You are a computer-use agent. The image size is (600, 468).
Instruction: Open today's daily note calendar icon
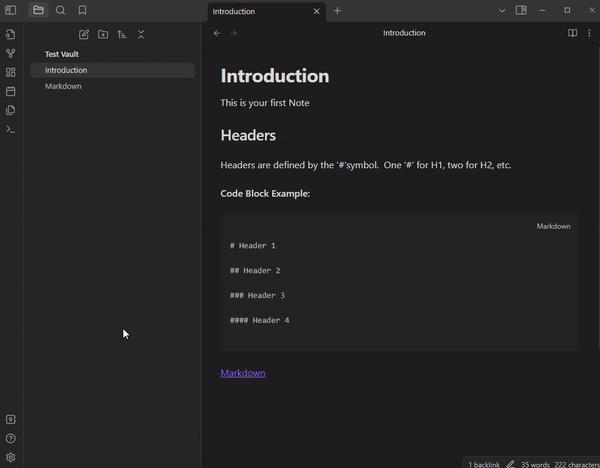click(x=11, y=91)
